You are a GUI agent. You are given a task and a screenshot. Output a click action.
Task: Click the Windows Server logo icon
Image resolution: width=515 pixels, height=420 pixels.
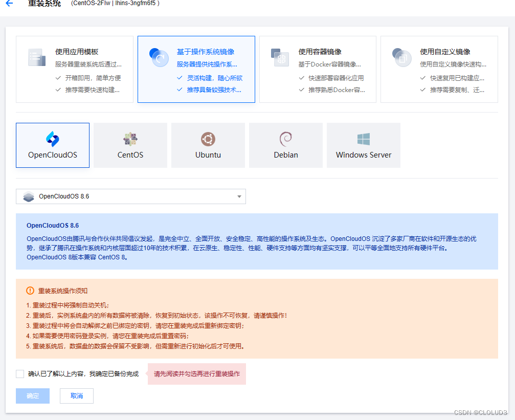click(x=364, y=139)
